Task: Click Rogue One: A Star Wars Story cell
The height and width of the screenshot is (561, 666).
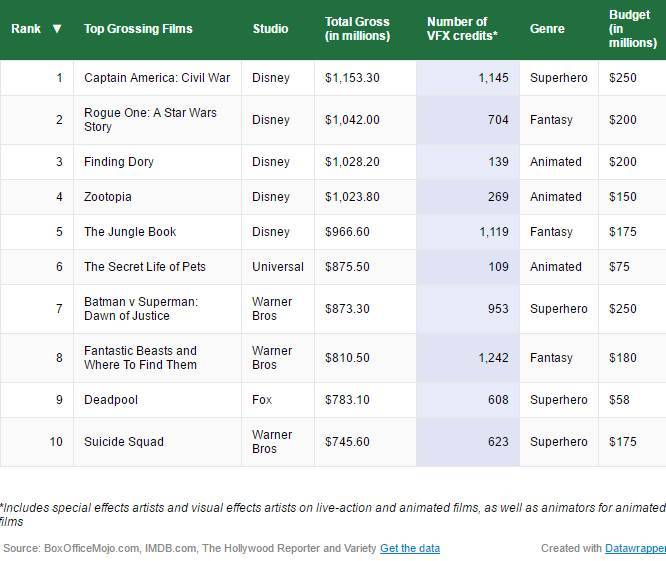Action: point(150,120)
